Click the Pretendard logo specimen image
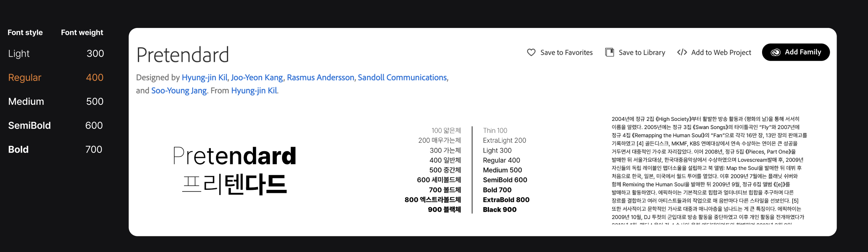 coord(234,170)
